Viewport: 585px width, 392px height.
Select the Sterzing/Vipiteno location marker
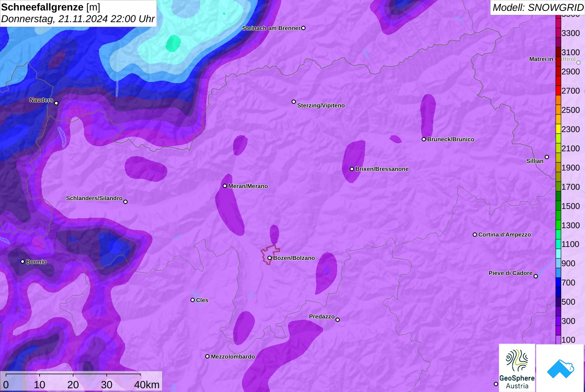coord(294,102)
